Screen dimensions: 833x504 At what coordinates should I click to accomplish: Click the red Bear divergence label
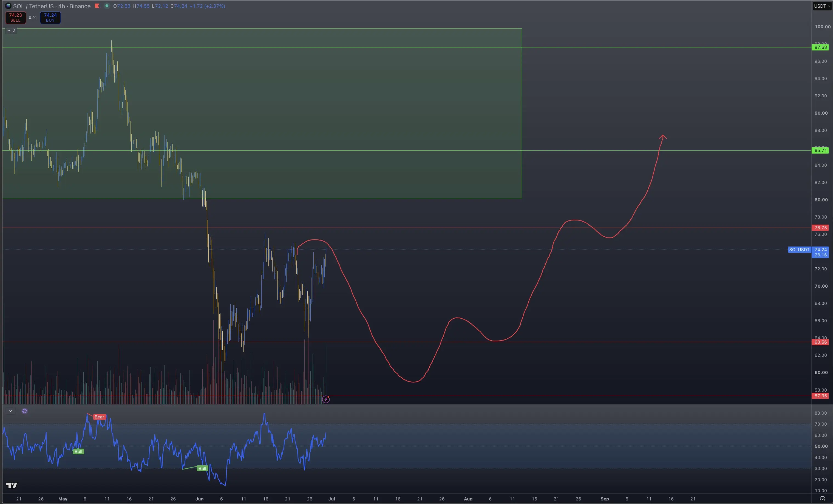99,417
